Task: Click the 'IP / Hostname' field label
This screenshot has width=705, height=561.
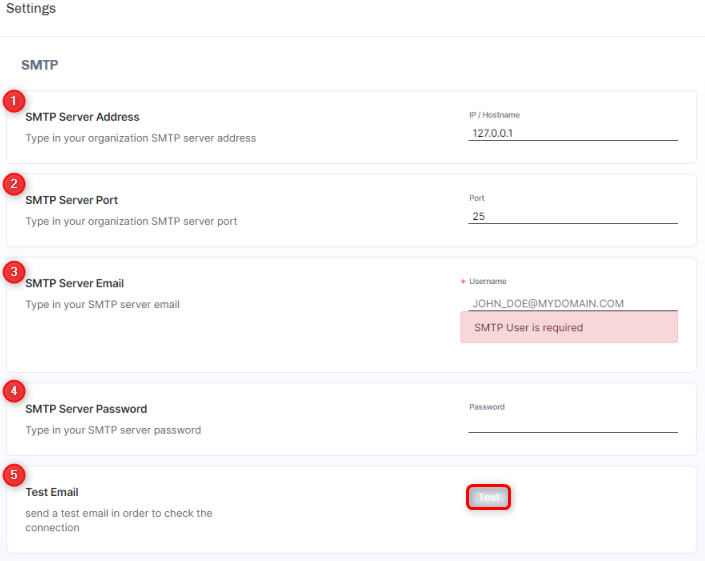Action: 495,115
